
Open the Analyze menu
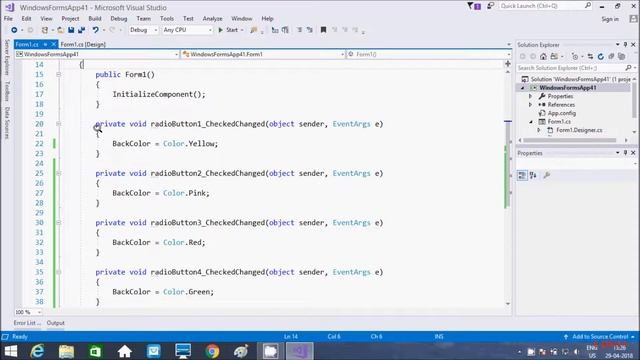point(212,18)
